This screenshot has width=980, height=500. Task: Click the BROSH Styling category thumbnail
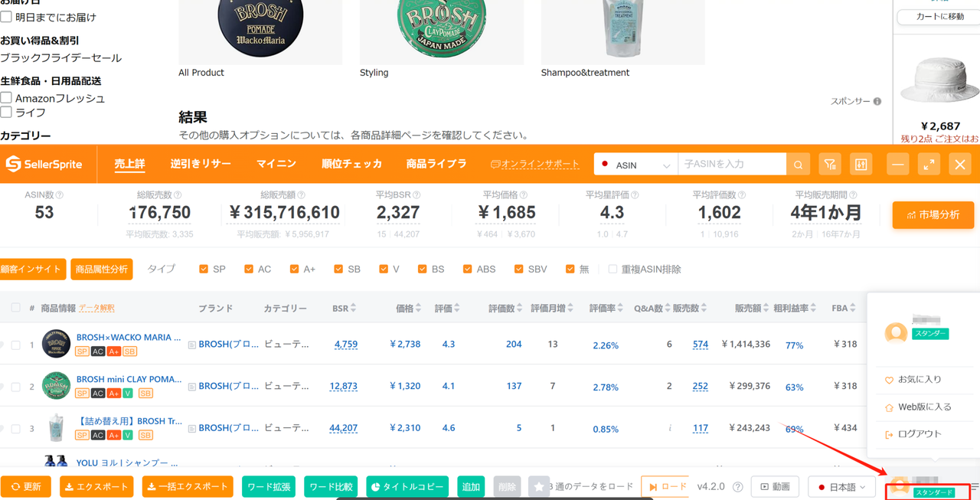coord(442,32)
